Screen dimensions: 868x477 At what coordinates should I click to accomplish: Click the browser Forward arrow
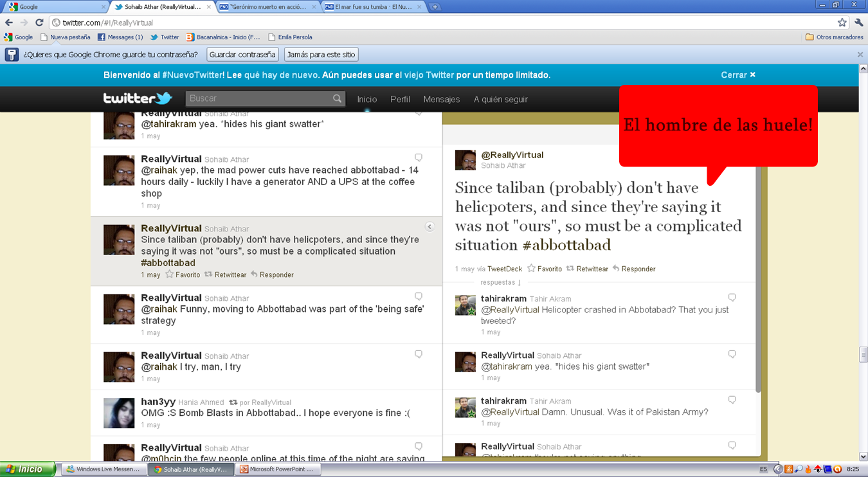click(x=24, y=22)
